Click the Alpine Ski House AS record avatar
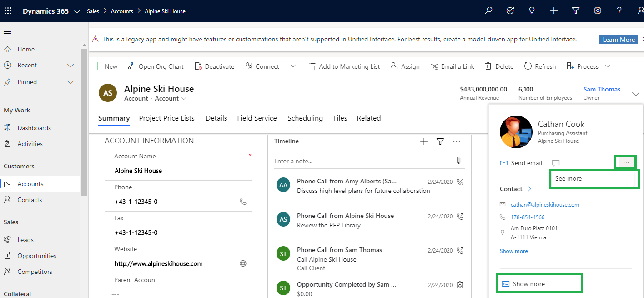644x298 pixels. [107, 93]
